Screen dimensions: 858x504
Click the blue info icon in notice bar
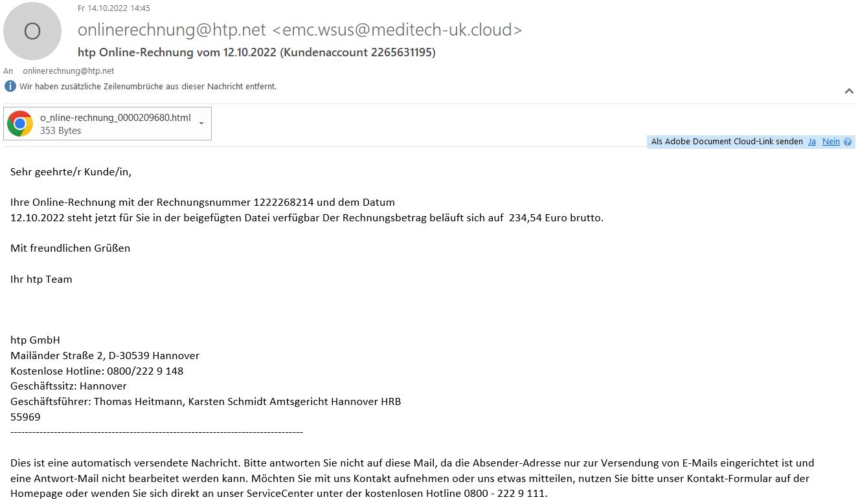pyautogui.click(x=10, y=86)
